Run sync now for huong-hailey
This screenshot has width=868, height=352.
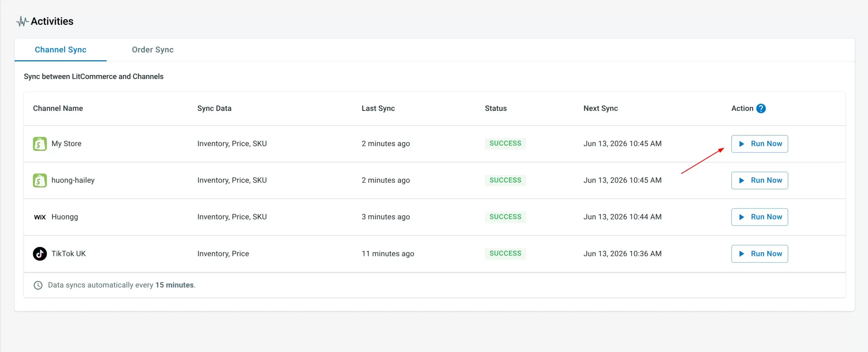(759, 180)
